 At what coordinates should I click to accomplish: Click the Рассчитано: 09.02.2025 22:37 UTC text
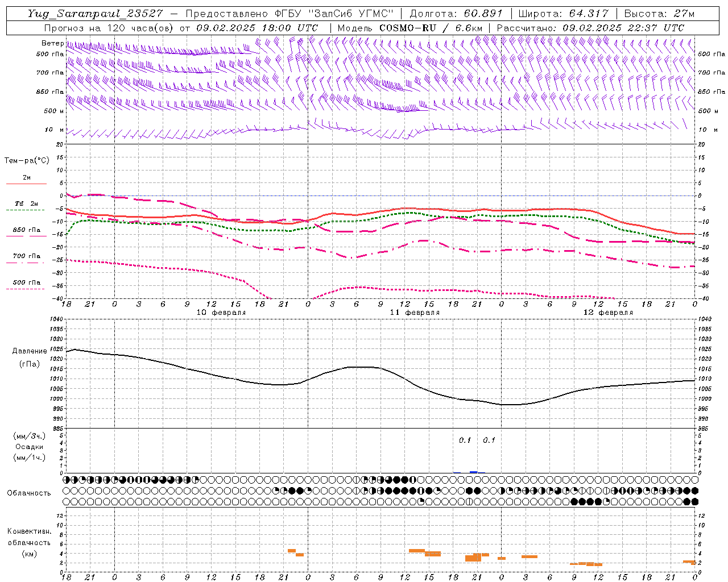pyautogui.click(x=590, y=28)
